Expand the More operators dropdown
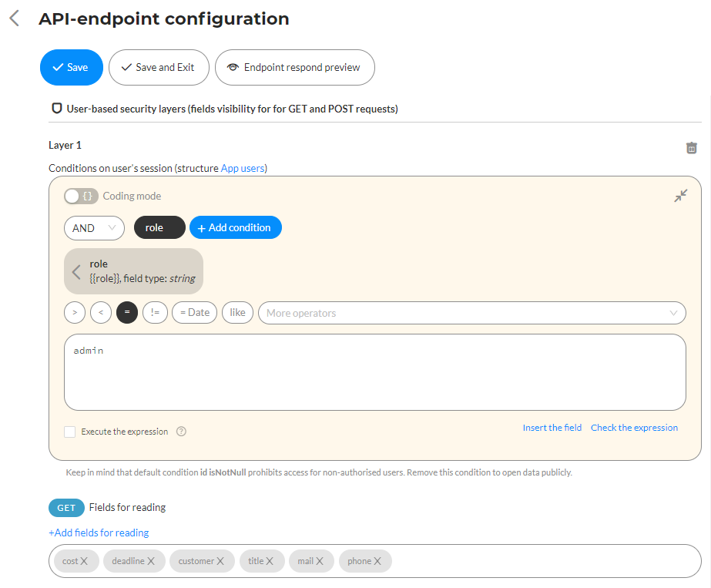The width and height of the screenshot is (711, 588). (471, 313)
